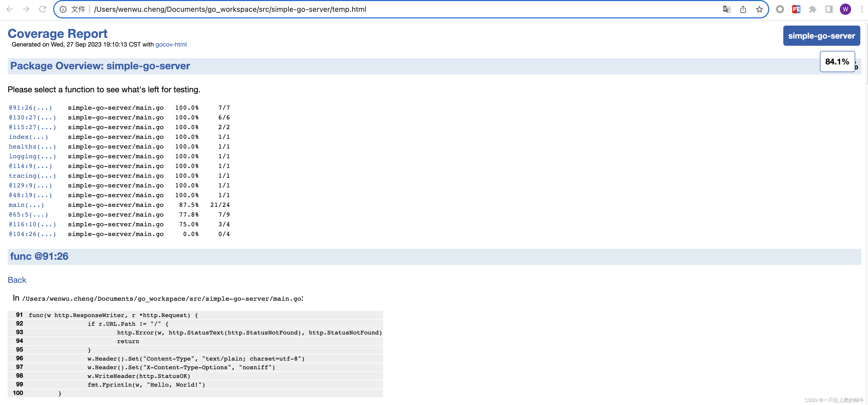Open the Chrome three-dot menu
Screen dimensions: 868x405
[862, 9]
